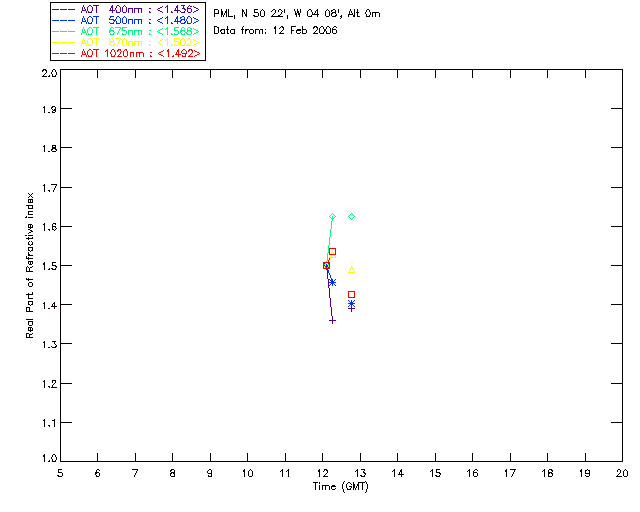Click the y-axis tick label '1.6'
Viewport: 640px width, 512px height.
(49, 227)
